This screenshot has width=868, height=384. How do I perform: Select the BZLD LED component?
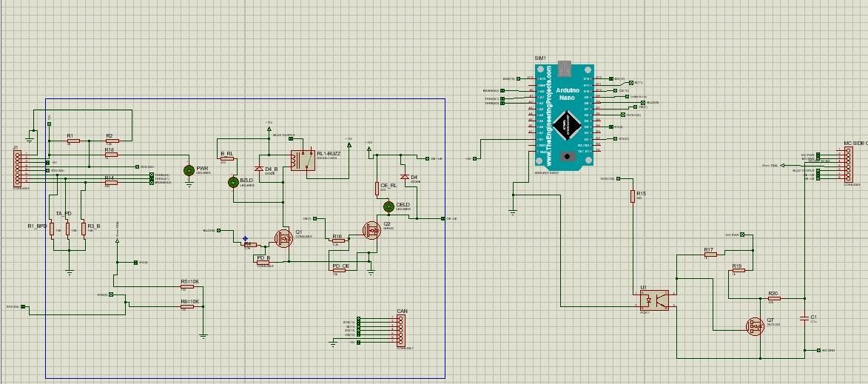(234, 182)
